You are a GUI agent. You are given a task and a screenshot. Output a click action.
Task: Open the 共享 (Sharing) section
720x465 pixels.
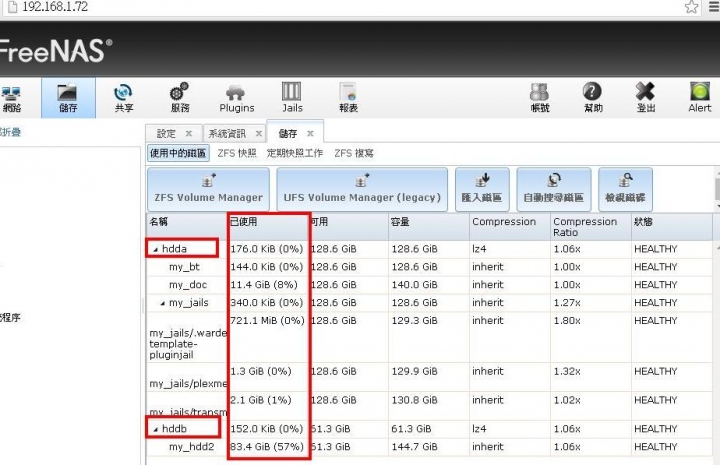(x=123, y=98)
